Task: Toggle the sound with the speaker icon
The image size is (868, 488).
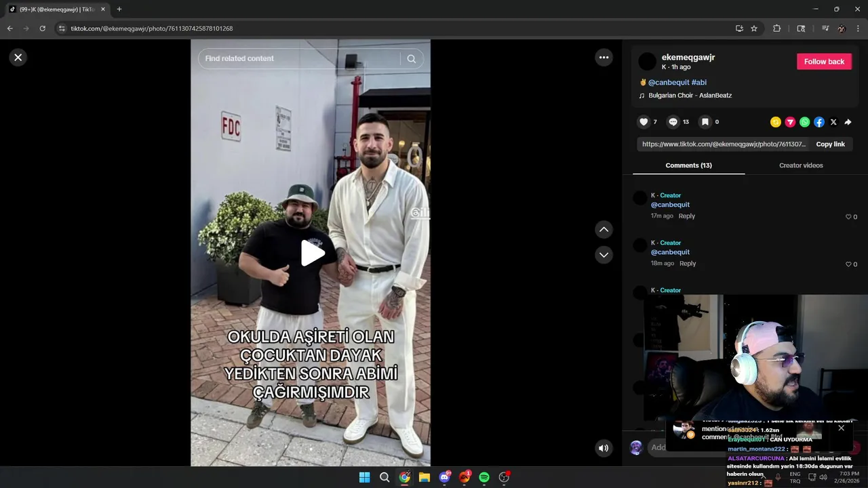Action: click(x=603, y=448)
